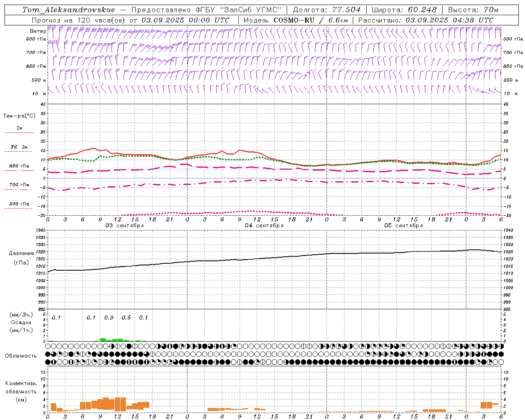This screenshot has height=420, width=525.
Task: Click the Давление pressure panel label
Action: click(21, 253)
